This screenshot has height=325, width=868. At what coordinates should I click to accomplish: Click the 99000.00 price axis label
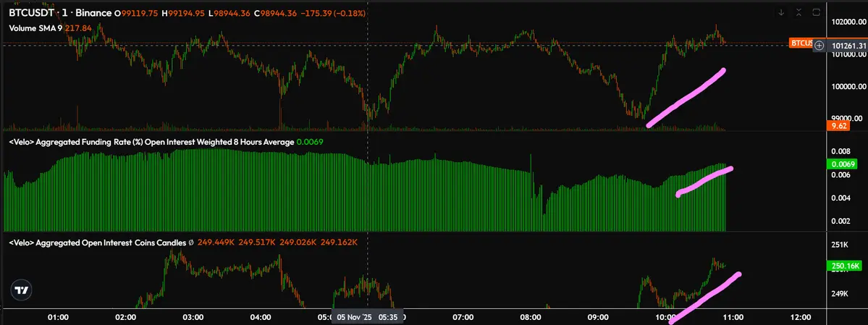846,118
